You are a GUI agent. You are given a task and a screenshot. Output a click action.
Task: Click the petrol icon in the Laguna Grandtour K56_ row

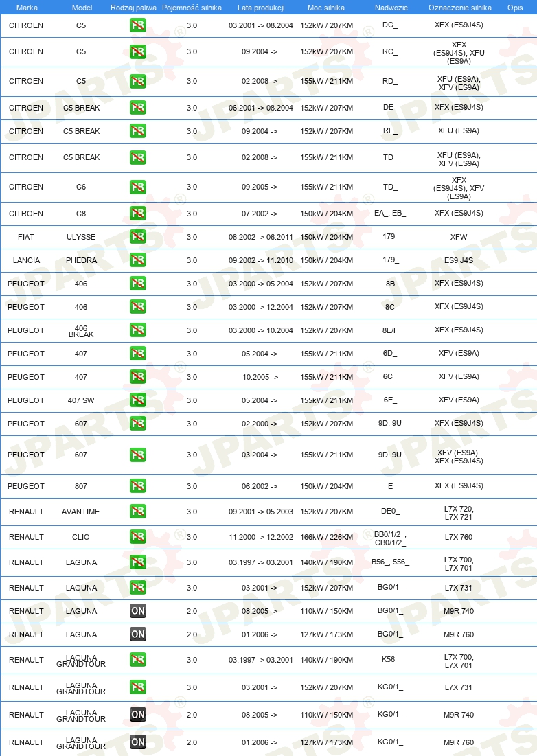coord(138,660)
